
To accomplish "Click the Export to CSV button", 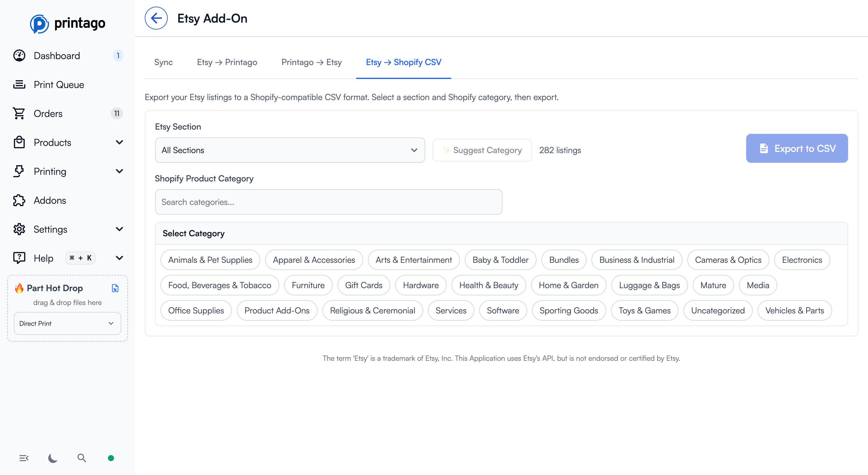I will coord(797,148).
